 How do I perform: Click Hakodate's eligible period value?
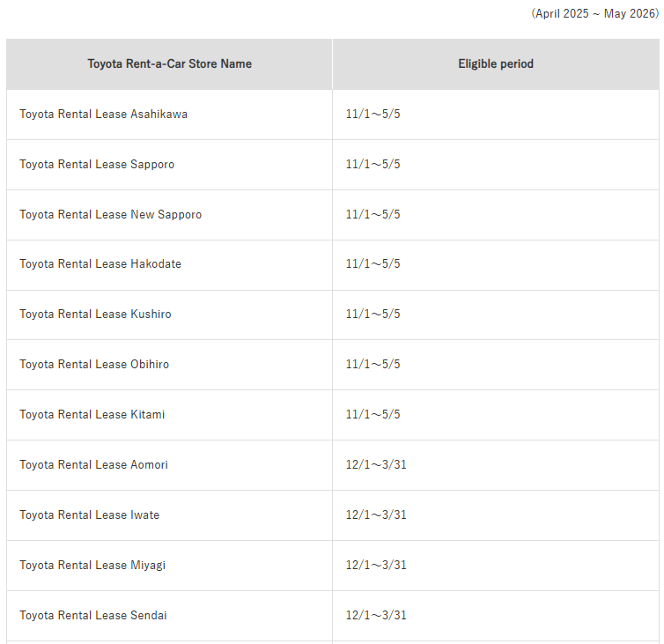373,264
